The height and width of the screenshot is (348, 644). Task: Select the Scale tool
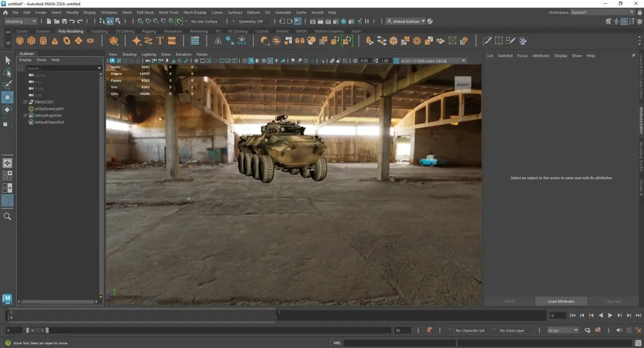pyautogui.click(x=8, y=122)
